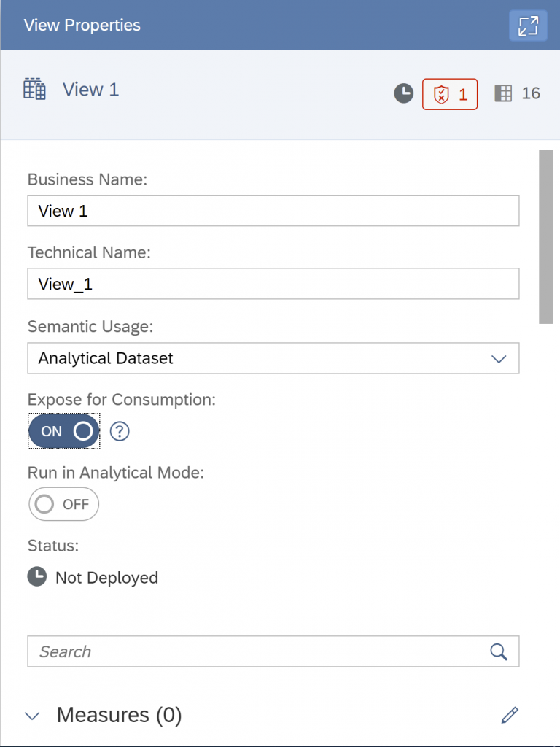Turn off Expose for Consumption switch
This screenshot has width=560, height=747.
tap(64, 431)
